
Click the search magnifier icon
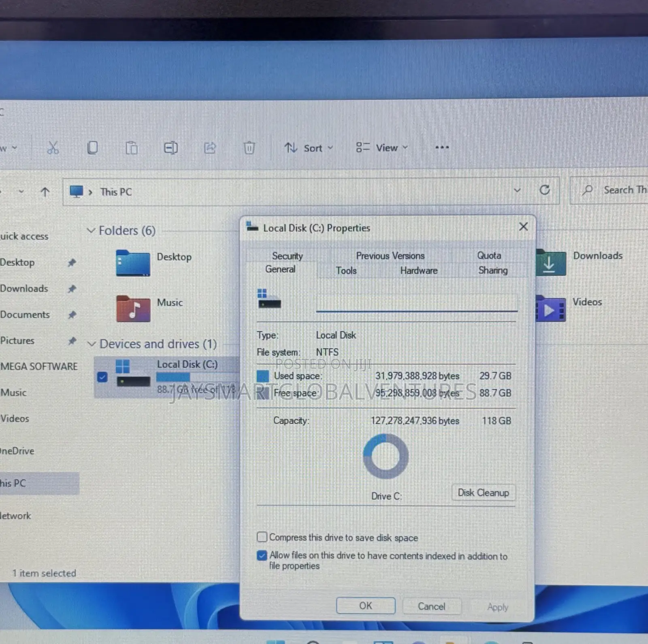pos(587,190)
